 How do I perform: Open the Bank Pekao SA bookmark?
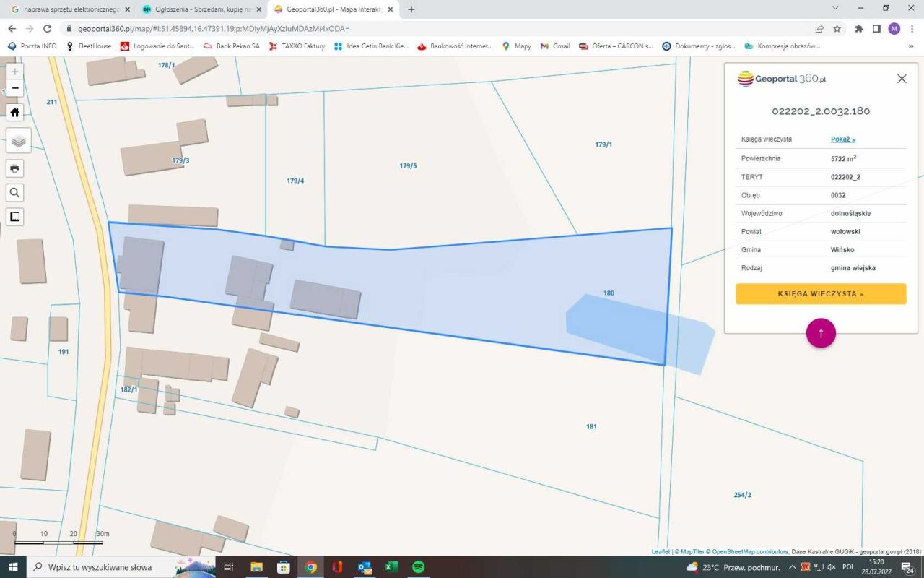pyautogui.click(x=232, y=46)
